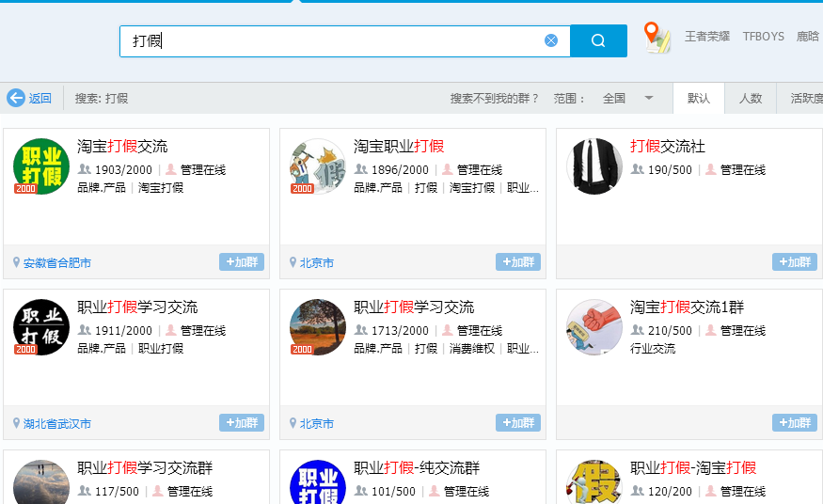Open the group title 职业打假-纯交流群
Screen dimensions: 823x504
417,468
